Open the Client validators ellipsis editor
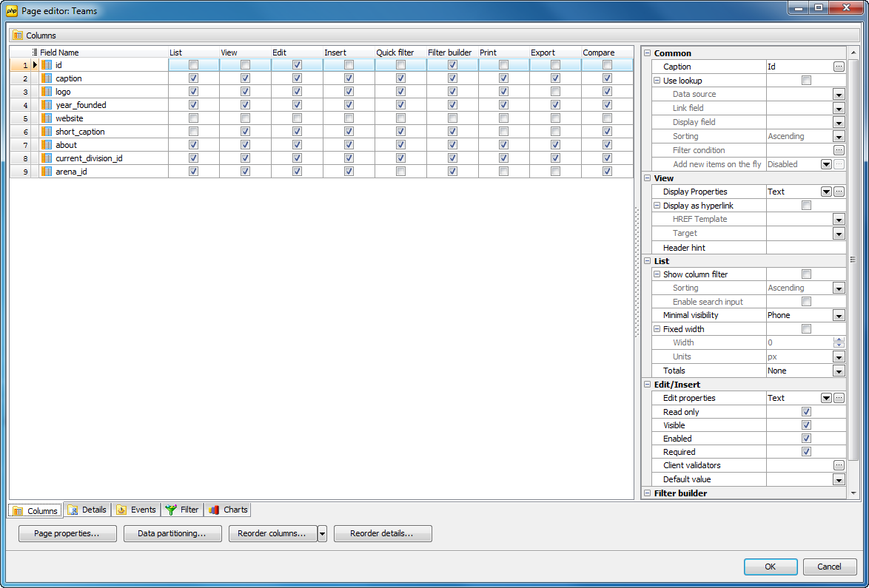This screenshot has height=588, width=869. [839, 465]
